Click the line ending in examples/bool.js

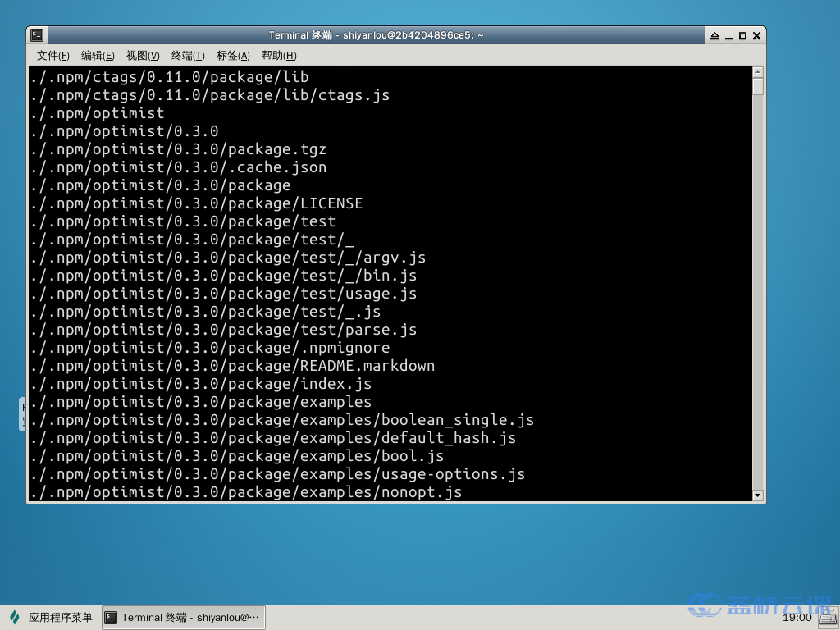237,456
